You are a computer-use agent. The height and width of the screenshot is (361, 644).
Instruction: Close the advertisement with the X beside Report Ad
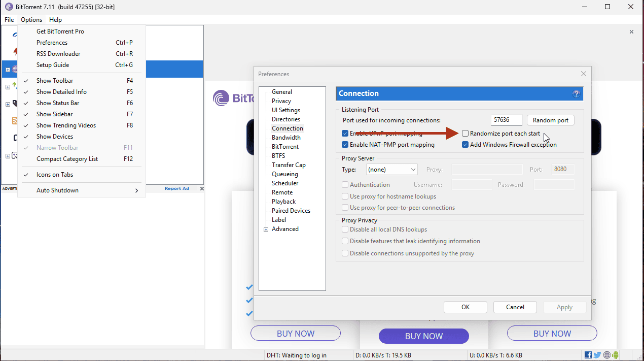(x=202, y=189)
